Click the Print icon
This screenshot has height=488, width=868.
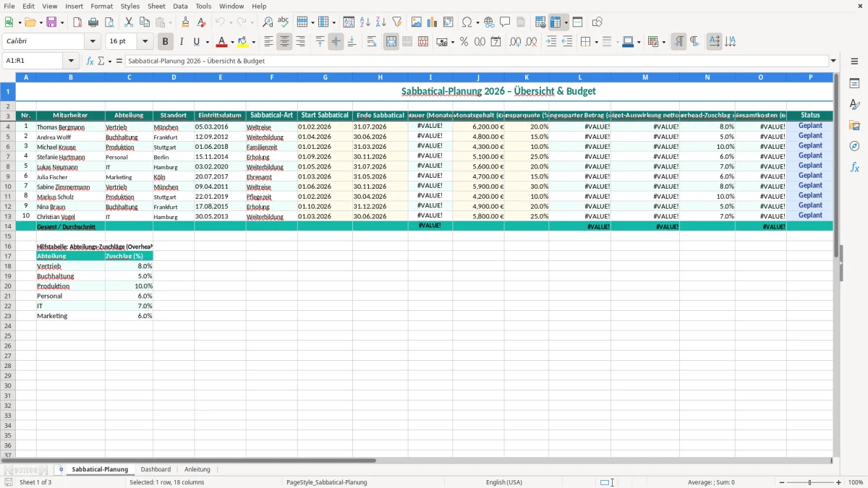click(x=93, y=22)
